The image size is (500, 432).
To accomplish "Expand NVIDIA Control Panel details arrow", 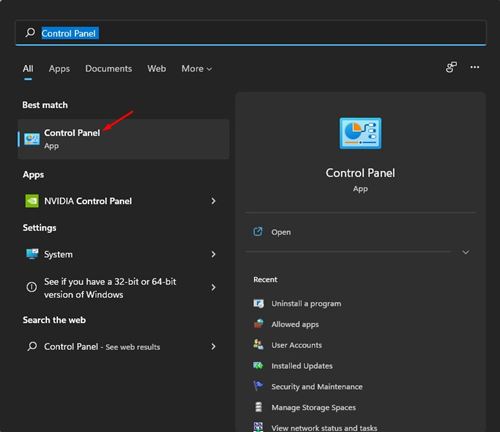I will click(213, 201).
